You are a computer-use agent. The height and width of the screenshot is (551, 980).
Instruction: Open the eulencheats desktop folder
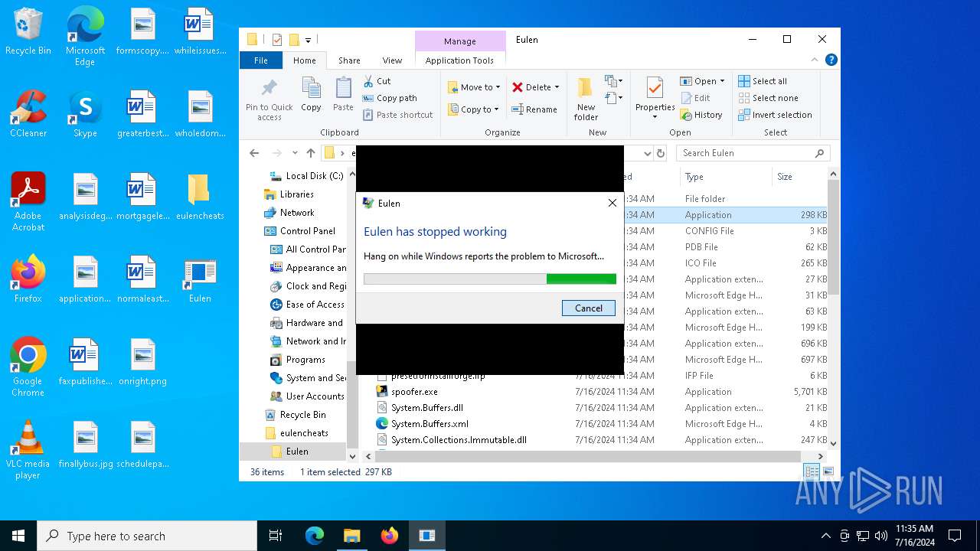tap(200, 197)
